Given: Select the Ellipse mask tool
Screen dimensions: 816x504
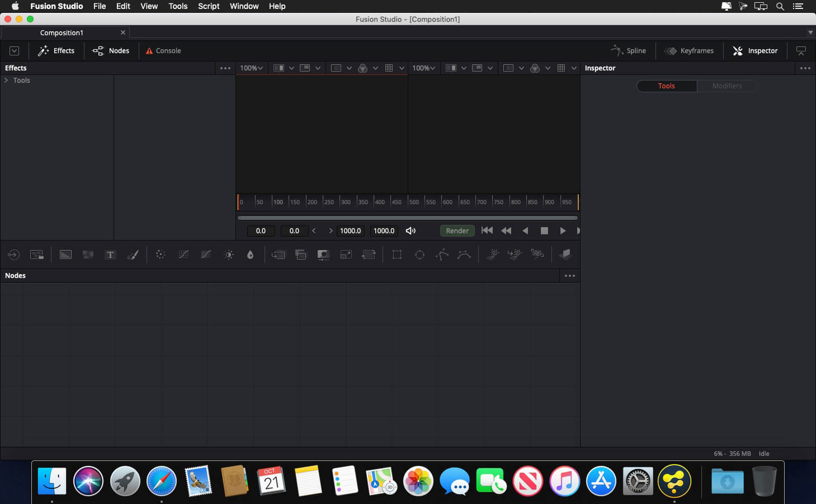Looking at the screenshot, I should click(x=419, y=255).
